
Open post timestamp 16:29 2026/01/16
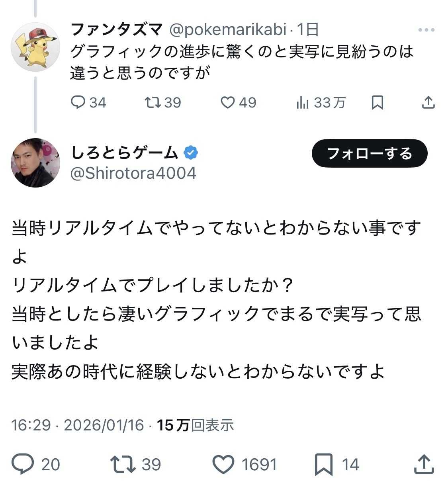[x=78, y=425]
